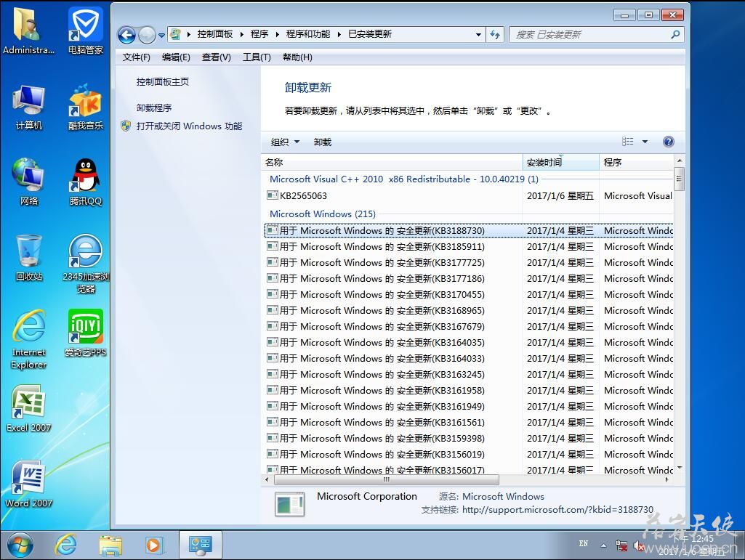
Task: Select the security update KB3164035 row
Action: point(469,342)
